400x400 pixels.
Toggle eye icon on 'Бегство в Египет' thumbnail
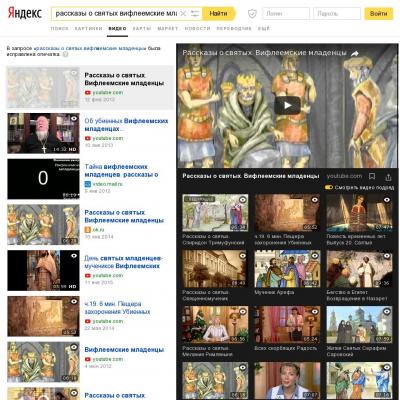[387, 256]
